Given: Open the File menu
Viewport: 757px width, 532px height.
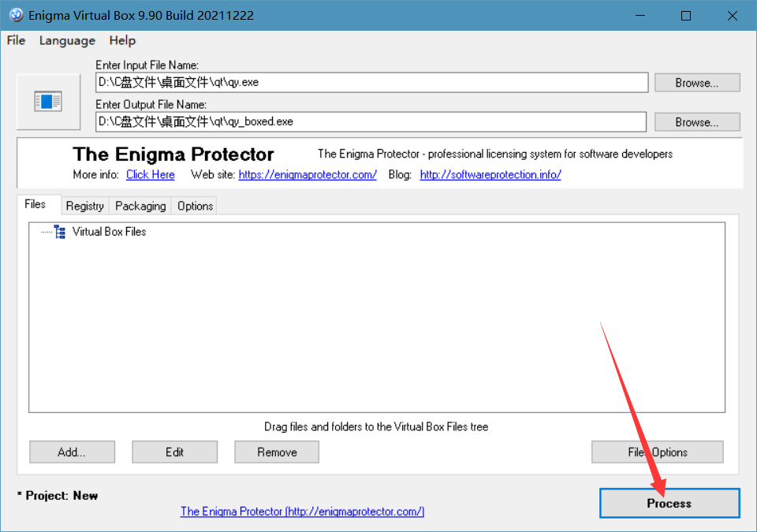Looking at the screenshot, I should [x=16, y=40].
